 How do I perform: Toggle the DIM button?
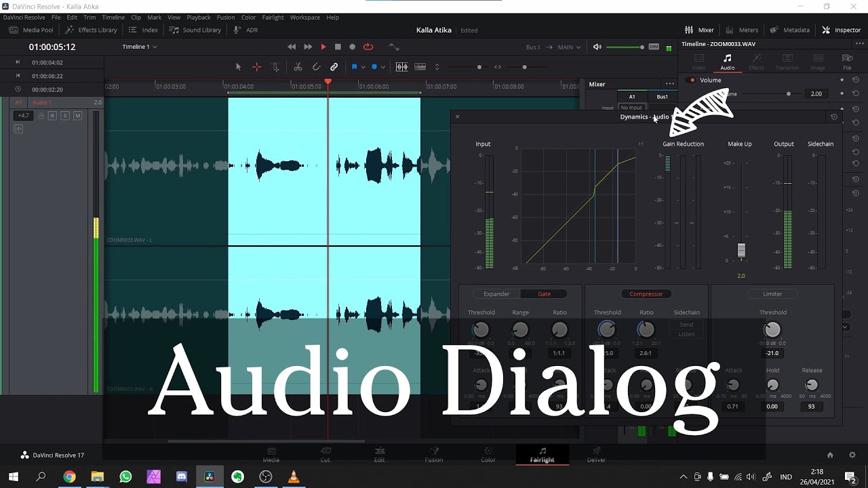coord(654,47)
